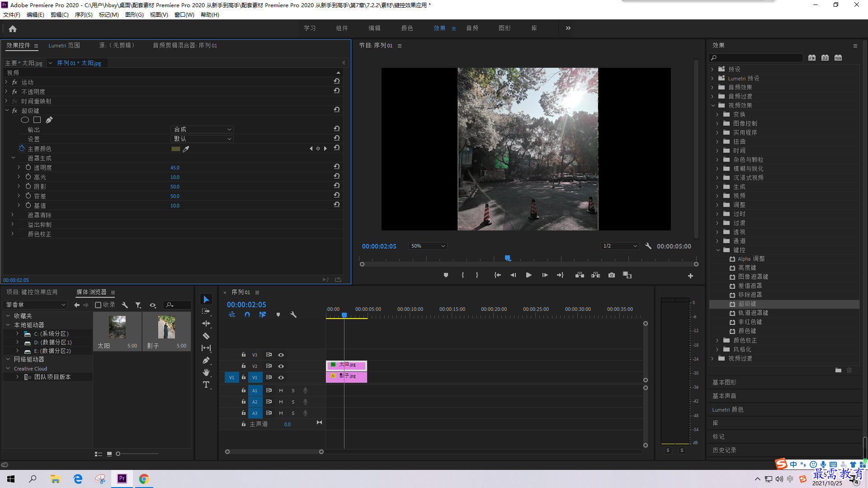Viewport: 868px width, 488px height.
Task: Add marker in program monitor
Action: click(446, 275)
